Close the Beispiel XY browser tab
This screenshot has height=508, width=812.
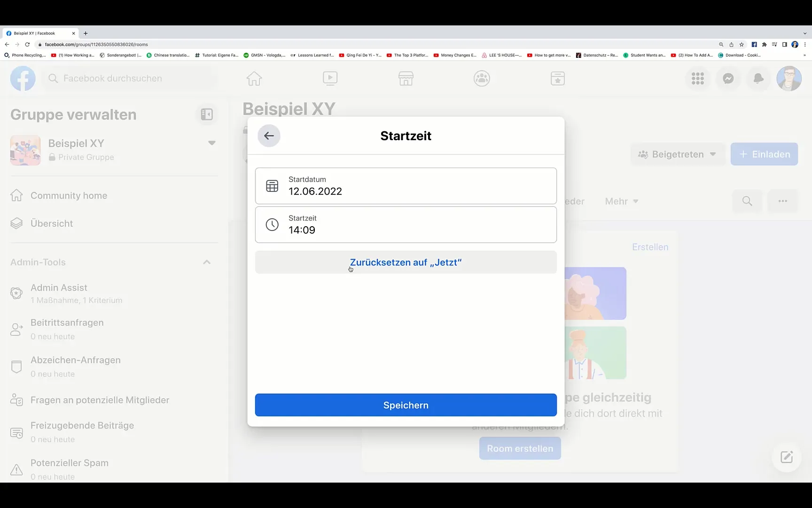coord(73,33)
